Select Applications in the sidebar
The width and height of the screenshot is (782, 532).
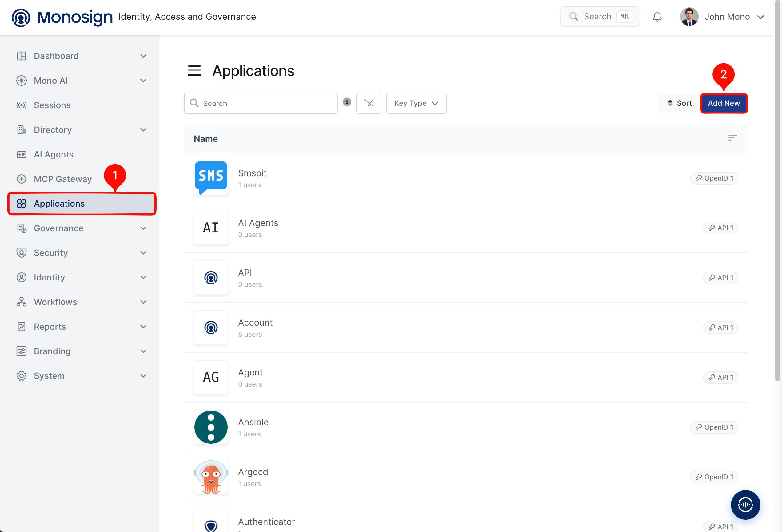pos(82,204)
